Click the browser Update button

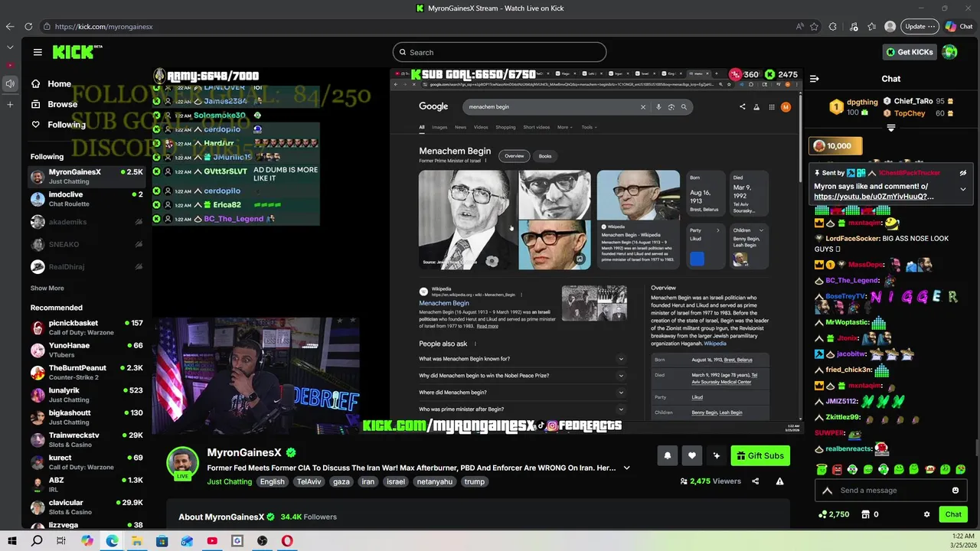coord(920,26)
